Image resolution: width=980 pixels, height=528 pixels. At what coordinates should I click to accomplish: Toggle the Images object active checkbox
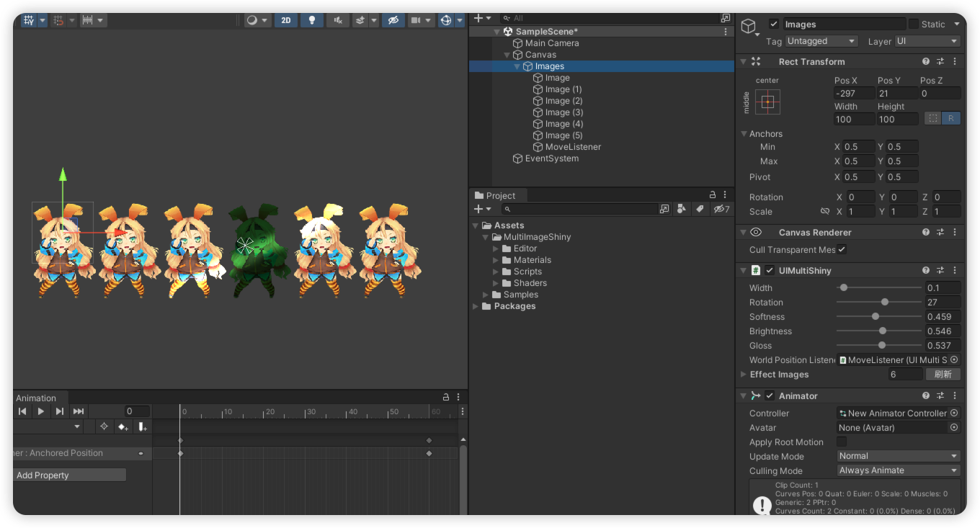[774, 24]
